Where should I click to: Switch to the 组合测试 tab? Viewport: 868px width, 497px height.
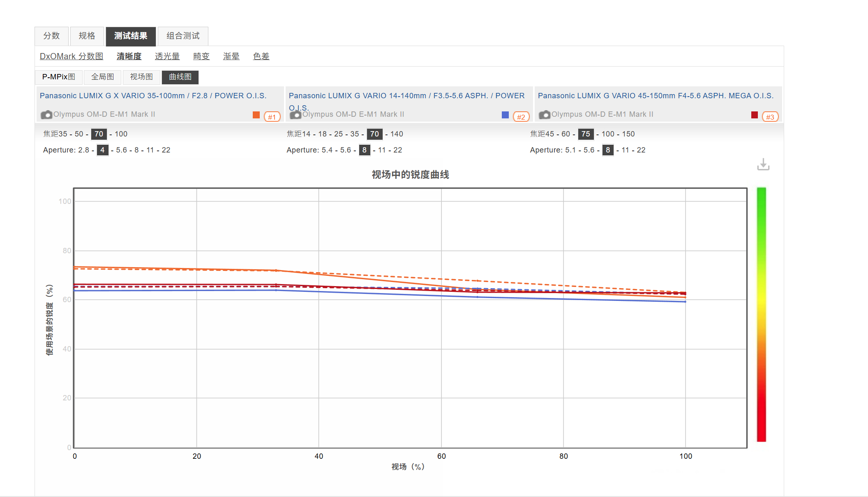pos(183,36)
